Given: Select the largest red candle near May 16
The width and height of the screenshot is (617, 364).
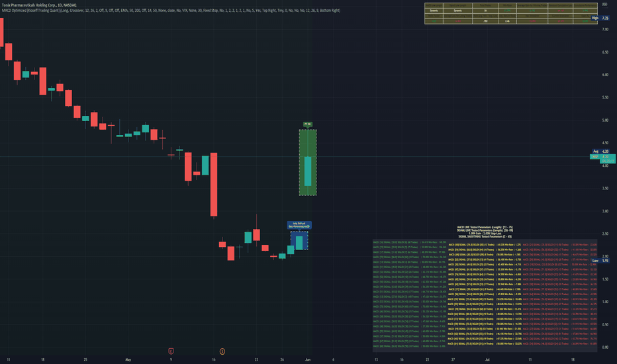Looking at the screenshot, I should (214, 185).
